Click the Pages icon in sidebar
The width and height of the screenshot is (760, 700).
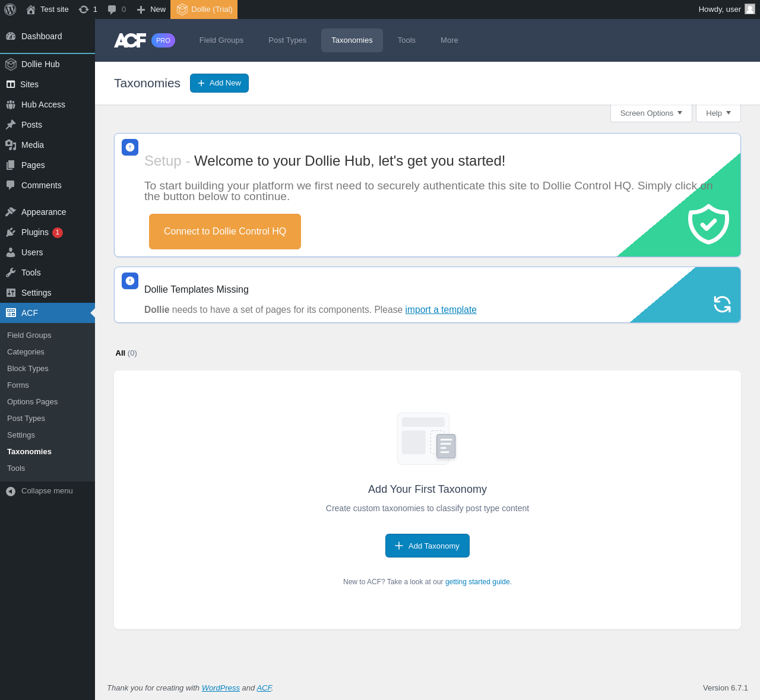click(x=11, y=165)
